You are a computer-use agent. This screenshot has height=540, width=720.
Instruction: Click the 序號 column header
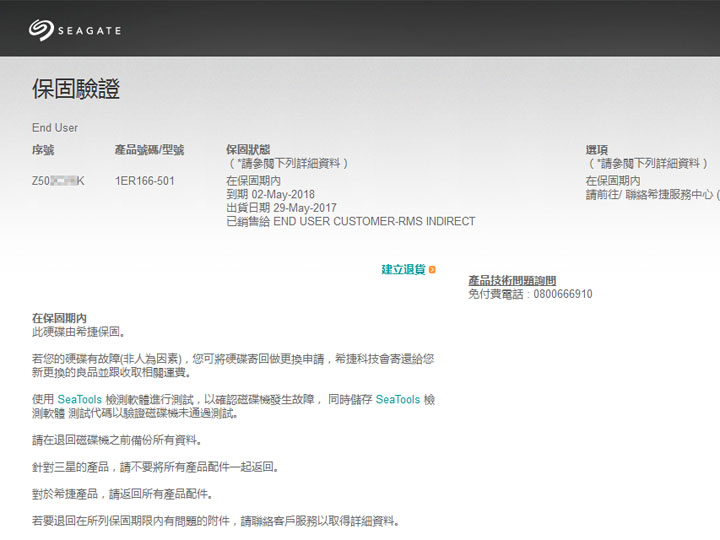43,150
